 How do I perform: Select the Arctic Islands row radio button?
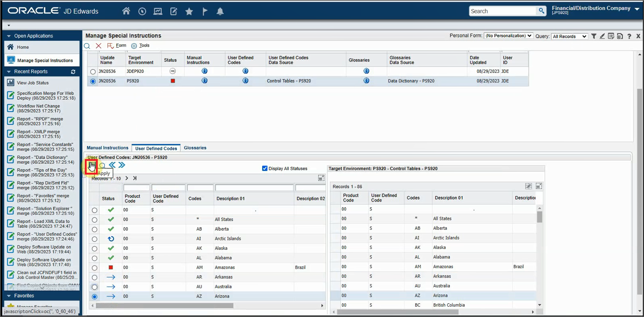click(94, 239)
